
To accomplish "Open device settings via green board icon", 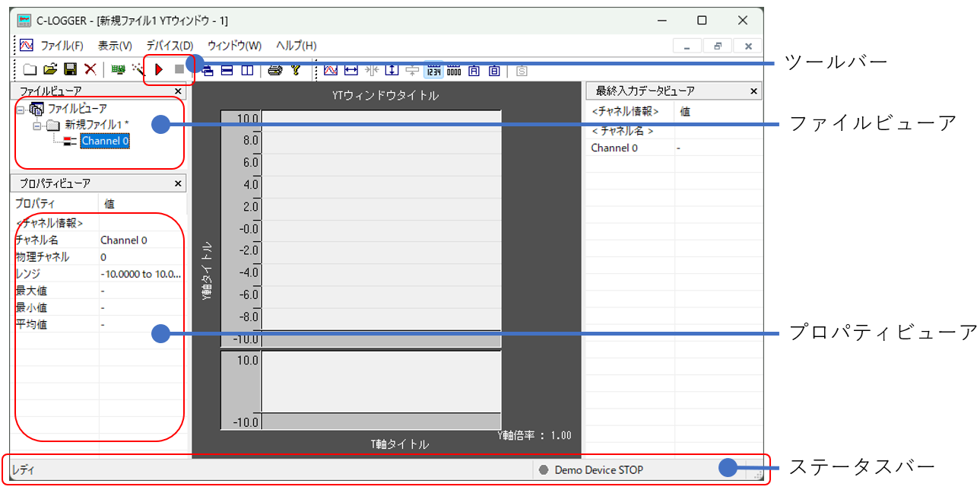I will (118, 70).
